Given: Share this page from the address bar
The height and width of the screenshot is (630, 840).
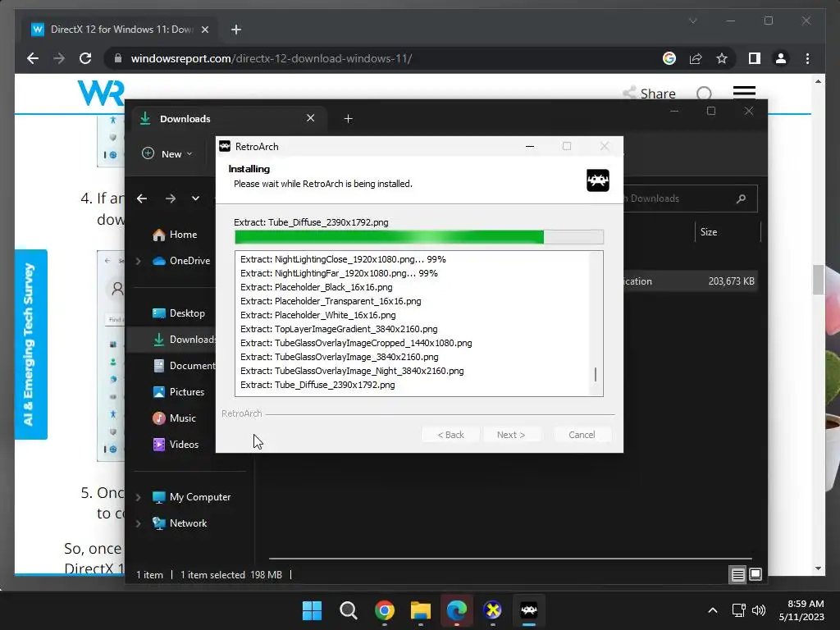Looking at the screenshot, I should (x=696, y=58).
